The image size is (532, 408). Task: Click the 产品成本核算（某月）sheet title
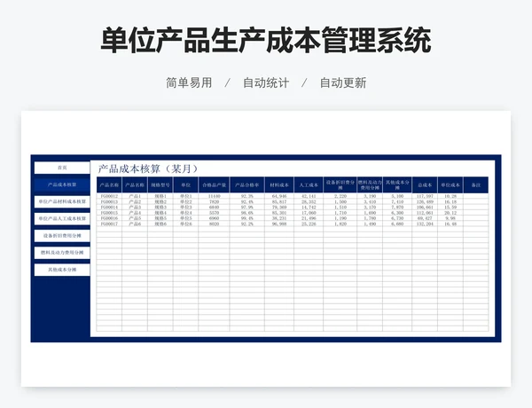148,169
